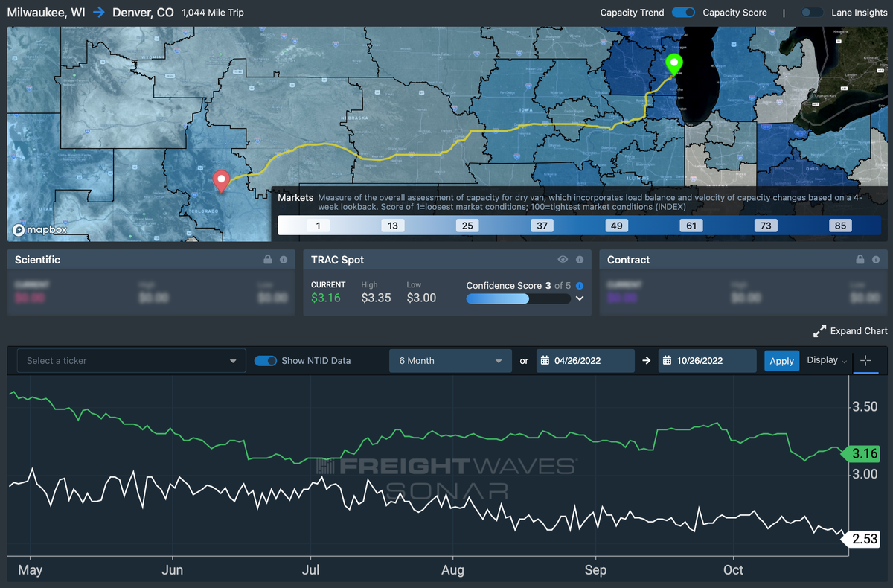The width and height of the screenshot is (893, 588).
Task: Open the Contract panel info icon
Action: (877, 260)
